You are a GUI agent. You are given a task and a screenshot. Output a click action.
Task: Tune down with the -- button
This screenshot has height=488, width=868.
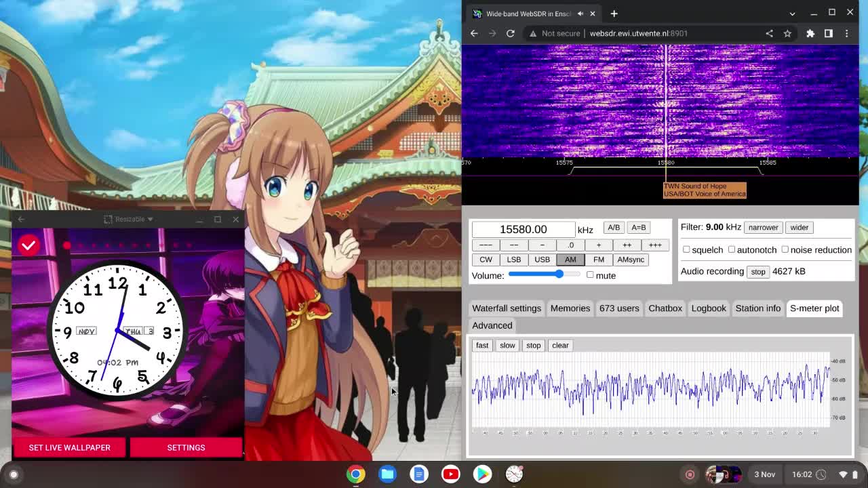pyautogui.click(x=514, y=245)
